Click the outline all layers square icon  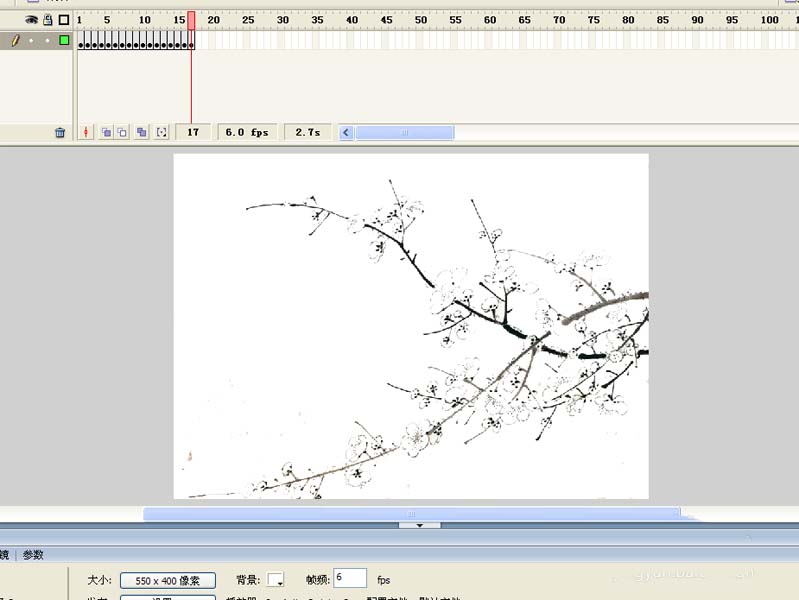point(64,20)
